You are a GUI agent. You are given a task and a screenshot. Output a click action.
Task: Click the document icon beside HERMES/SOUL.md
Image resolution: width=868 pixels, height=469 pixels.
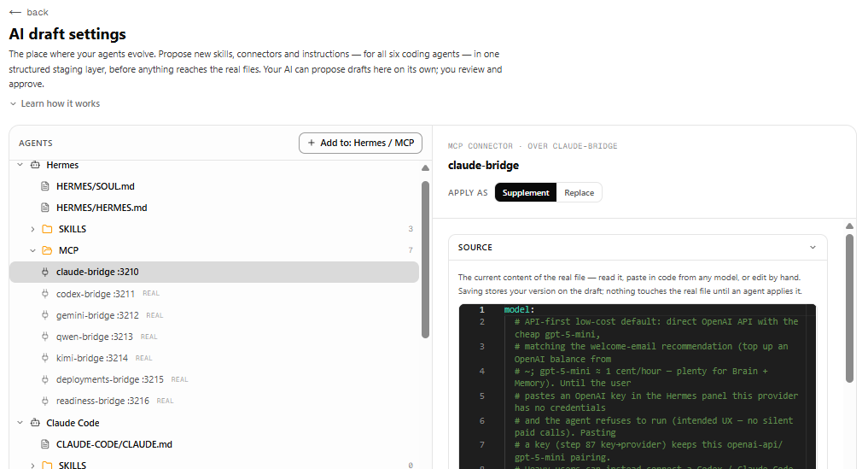pos(45,186)
